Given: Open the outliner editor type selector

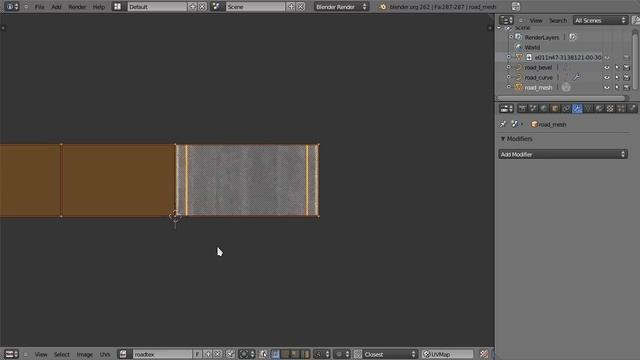Looking at the screenshot, I should pos(506,20).
